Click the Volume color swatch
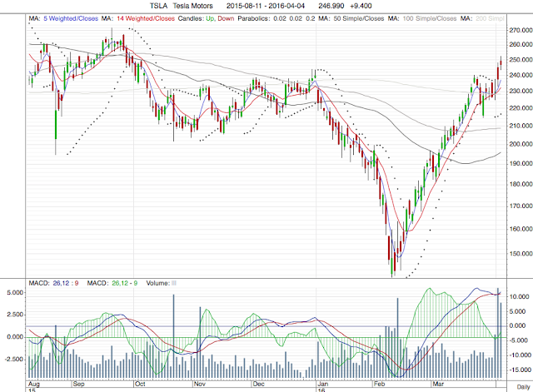The image size is (533, 392). click(x=174, y=283)
